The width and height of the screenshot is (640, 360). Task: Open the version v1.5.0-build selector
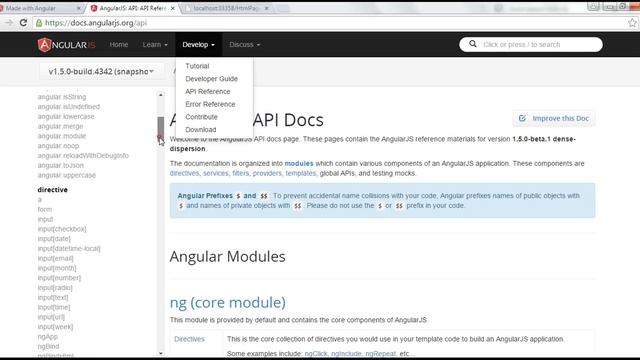(x=101, y=71)
